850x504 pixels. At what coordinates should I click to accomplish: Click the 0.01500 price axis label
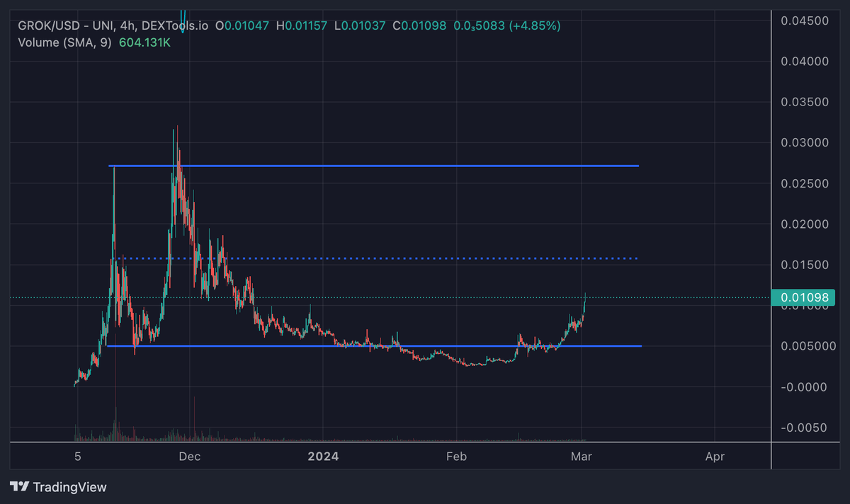[803, 265]
